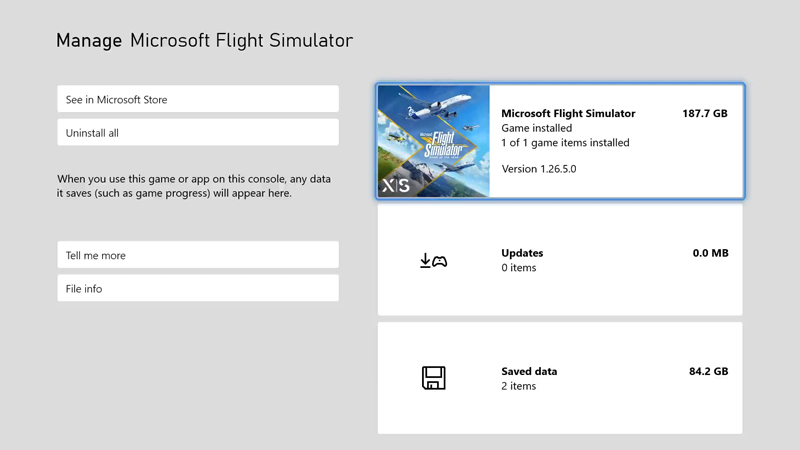Click the Updates download controller icon
Image resolution: width=800 pixels, height=450 pixels.
pos(433,261)
